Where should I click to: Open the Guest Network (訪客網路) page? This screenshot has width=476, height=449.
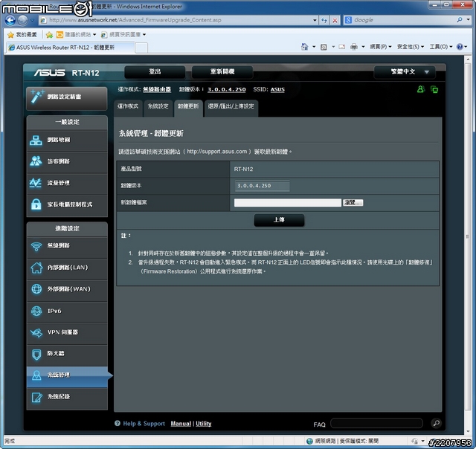(x=67, y=161)
